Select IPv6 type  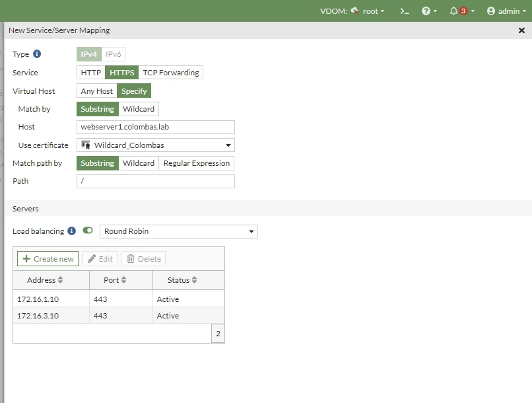[114, 54]
